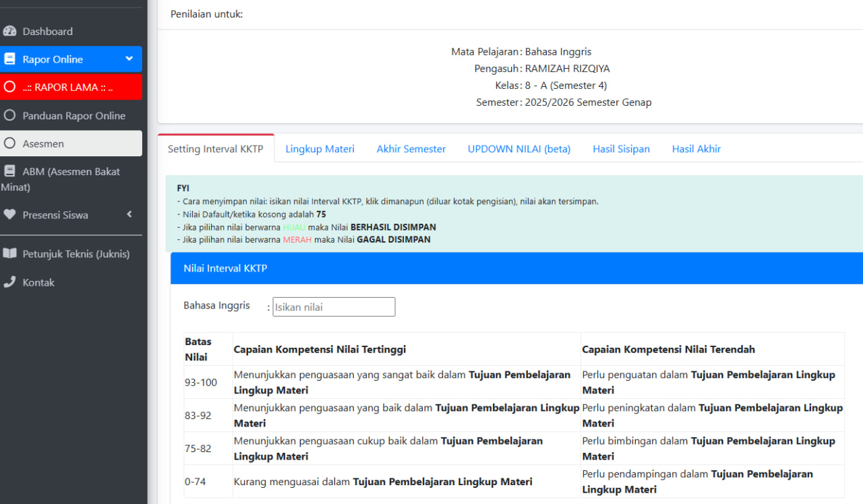Viewport: 863px width, 504px height.
Task: Open the RAPOR LAMA menu entry
Action: coord(71,87)
